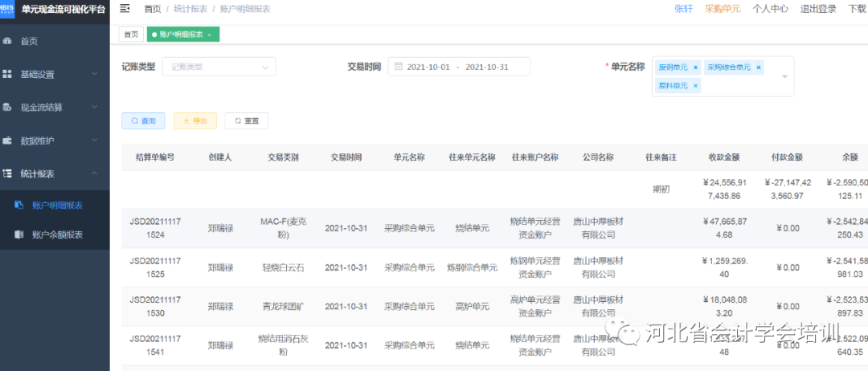Close the 账户明细报表 tab

tap(209, 35)
